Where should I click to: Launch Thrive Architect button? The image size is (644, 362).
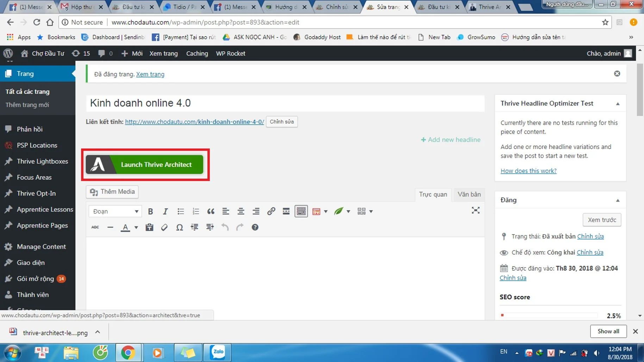pos(144,164)
